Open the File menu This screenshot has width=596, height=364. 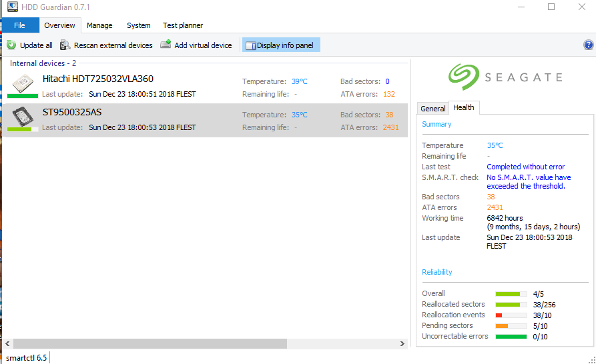click(x=20, y=25)
